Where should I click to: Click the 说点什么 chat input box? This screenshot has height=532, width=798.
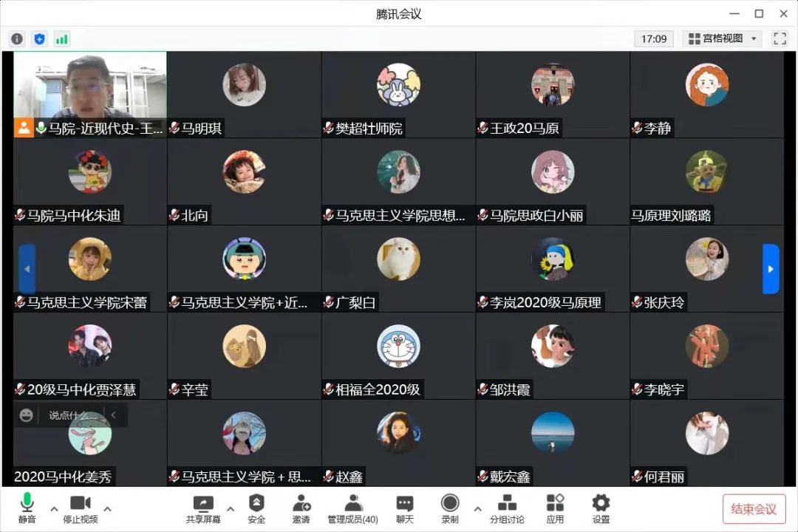pyautogui.click(x=72, y=415)
